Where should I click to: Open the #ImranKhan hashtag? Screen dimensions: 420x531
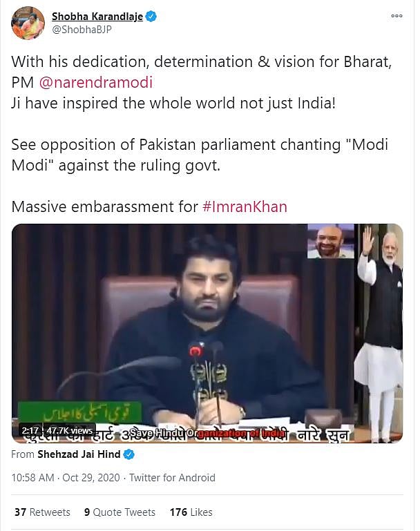click(245, 206)
